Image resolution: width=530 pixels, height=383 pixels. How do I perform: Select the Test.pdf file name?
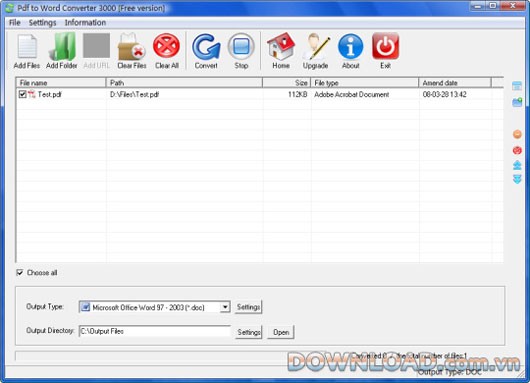pos(49,94)
